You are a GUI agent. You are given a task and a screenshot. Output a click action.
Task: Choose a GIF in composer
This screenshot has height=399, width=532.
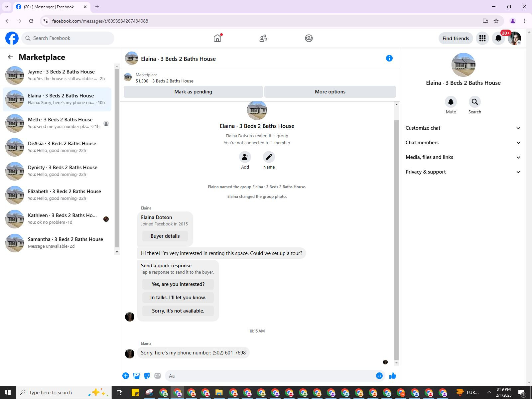(158, 376)
